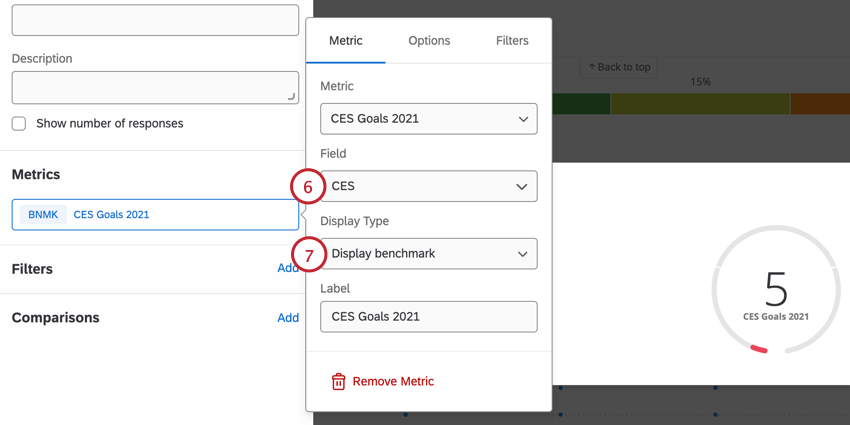The width and height of the screenshot is (850, 425).
Task: Click the green segment of the color bar
Action: [x=582, y=103]
